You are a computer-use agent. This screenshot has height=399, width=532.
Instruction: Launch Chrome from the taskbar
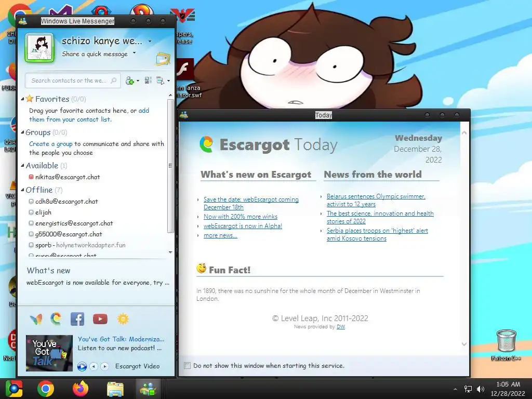(x=46, y=389)
